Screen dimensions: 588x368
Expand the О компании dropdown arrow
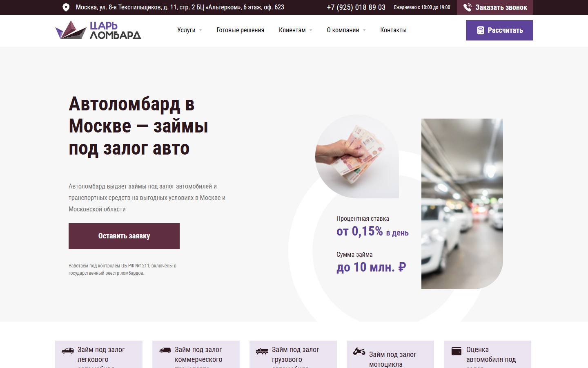[364, 30]
